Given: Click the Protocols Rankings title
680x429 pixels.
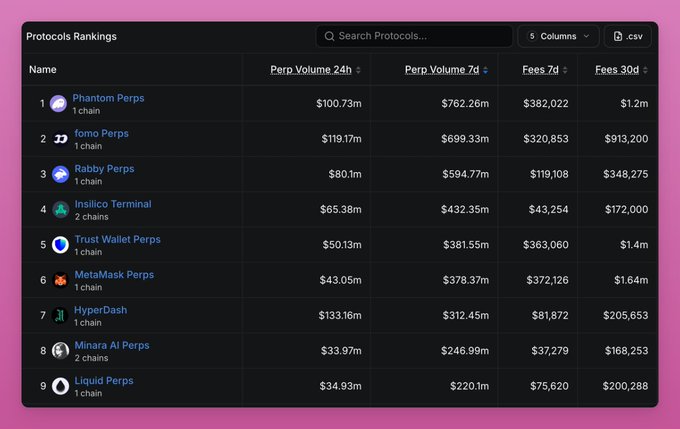Looking at the screenshot, I should coord(71,36).
